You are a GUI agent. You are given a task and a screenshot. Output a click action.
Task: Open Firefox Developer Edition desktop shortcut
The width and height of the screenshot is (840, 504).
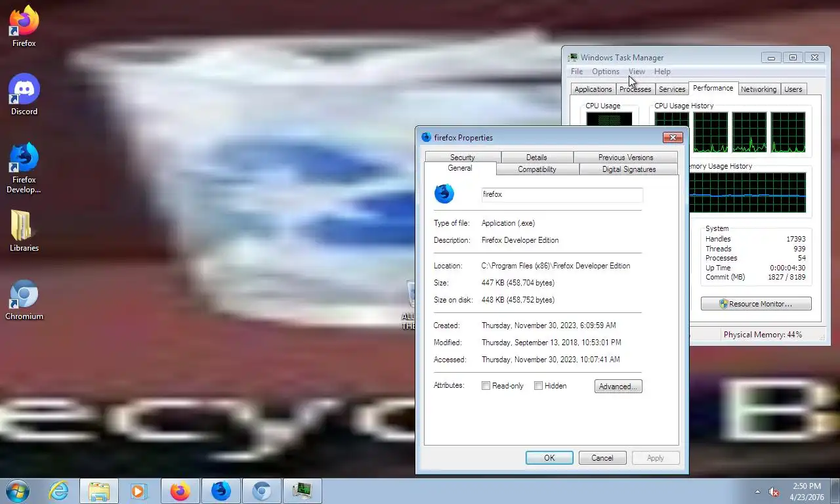(x=24, y=168)
